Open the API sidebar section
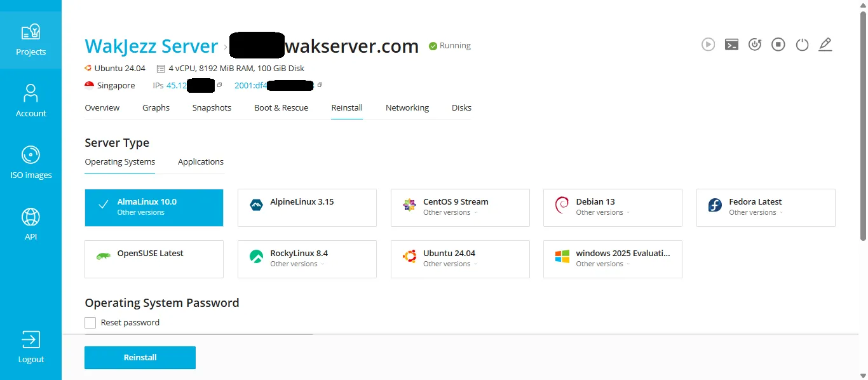Image resolution: width=868 pixels, height=380 pixels. tap(31, 224)
